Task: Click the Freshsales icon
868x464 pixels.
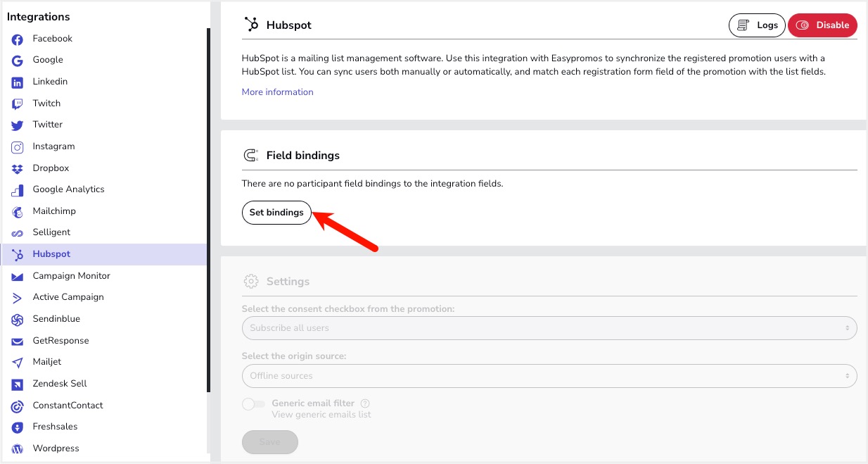Action: (18, 427)
